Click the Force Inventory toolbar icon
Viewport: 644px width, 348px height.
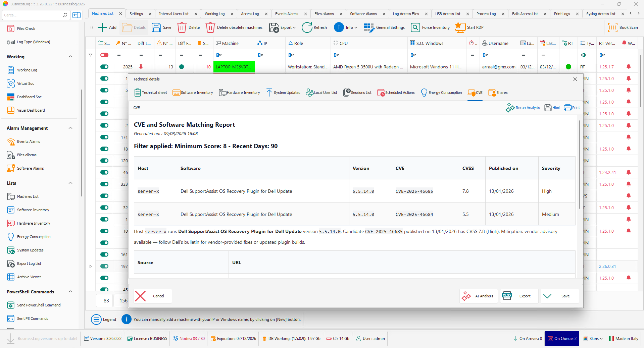[415, 27]
